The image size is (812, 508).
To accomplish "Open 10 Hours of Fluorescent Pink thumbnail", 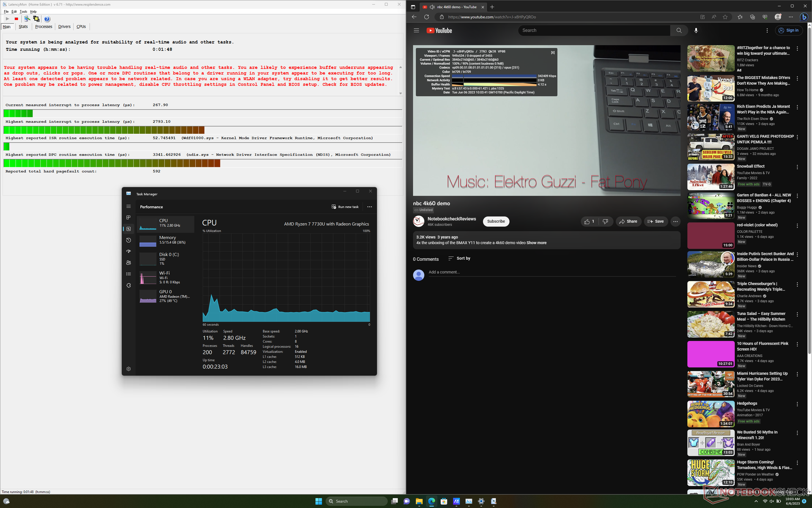I will point(711,354).
